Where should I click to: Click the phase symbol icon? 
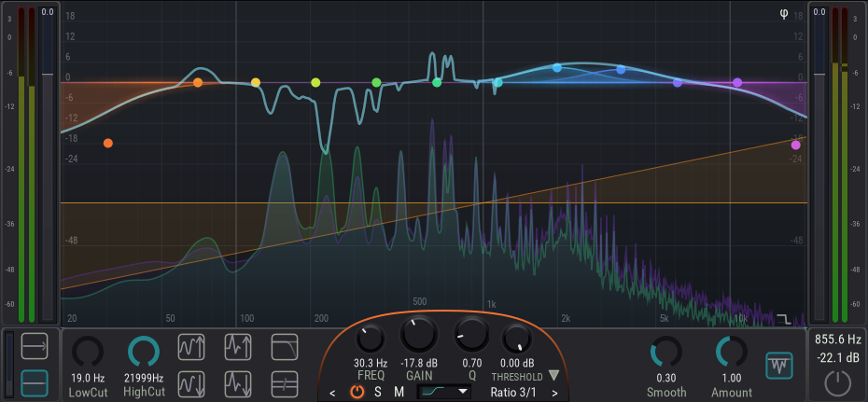784,14
